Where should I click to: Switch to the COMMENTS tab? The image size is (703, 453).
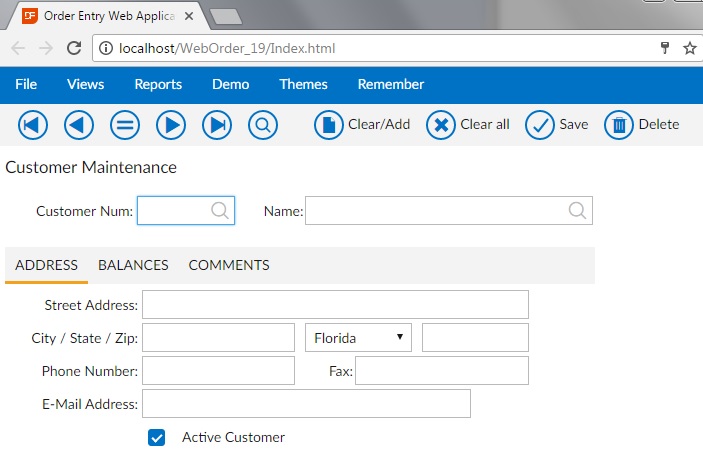[x=229, y=265]
